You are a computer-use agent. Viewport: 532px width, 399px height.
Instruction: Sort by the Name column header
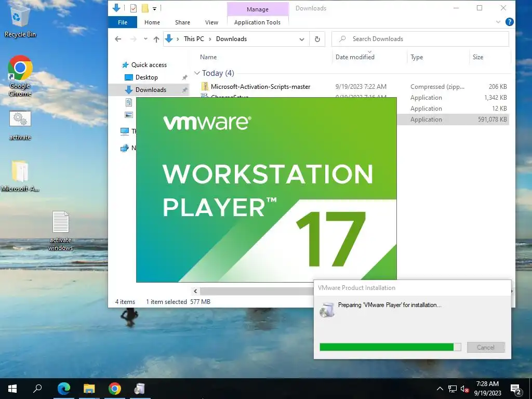click(208, 57)
